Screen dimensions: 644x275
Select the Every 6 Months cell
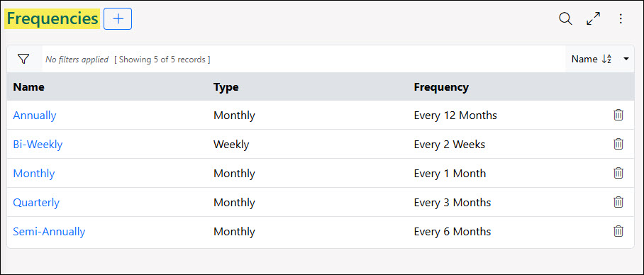pyautogui.click(x=453, y=232)
